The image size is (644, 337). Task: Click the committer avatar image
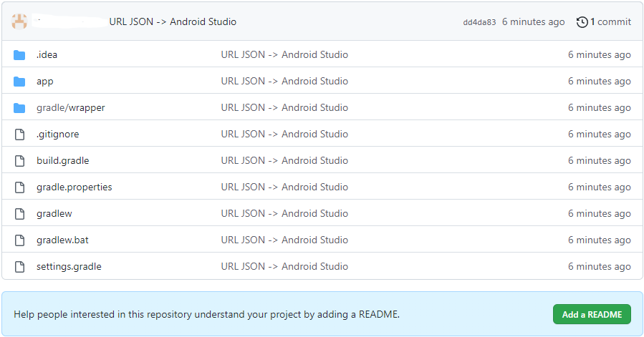(x=19, y=21)
